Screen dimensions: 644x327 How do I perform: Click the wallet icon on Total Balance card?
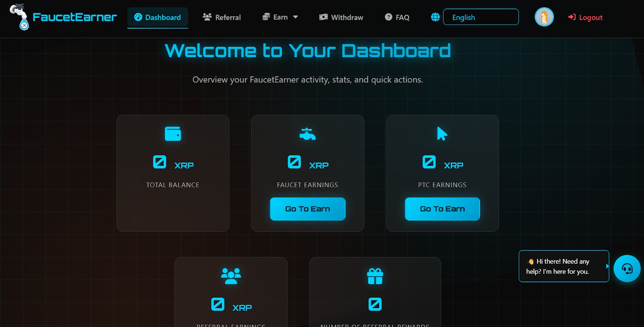173,134
